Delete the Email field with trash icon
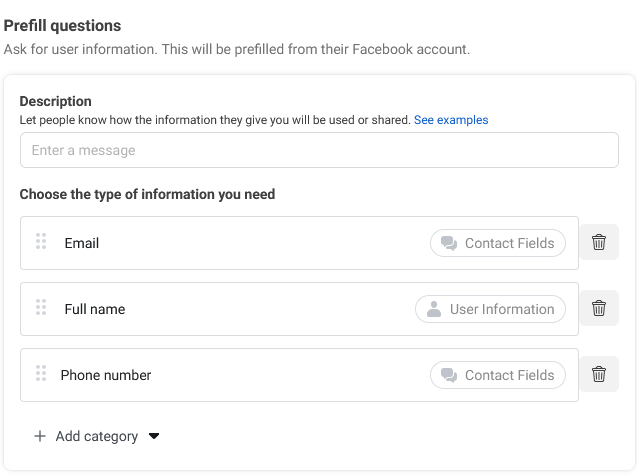The image size is (637, 476). [599, 242]
